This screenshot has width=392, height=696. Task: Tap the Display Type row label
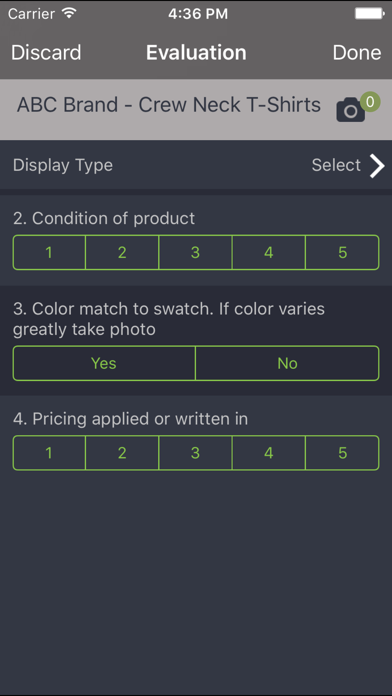[x=63, y=165]
